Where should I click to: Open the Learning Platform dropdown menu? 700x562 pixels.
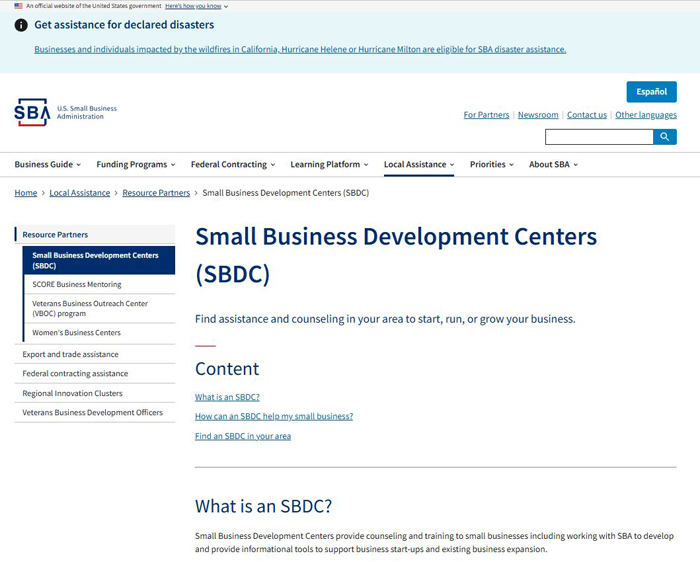(329, 164)
